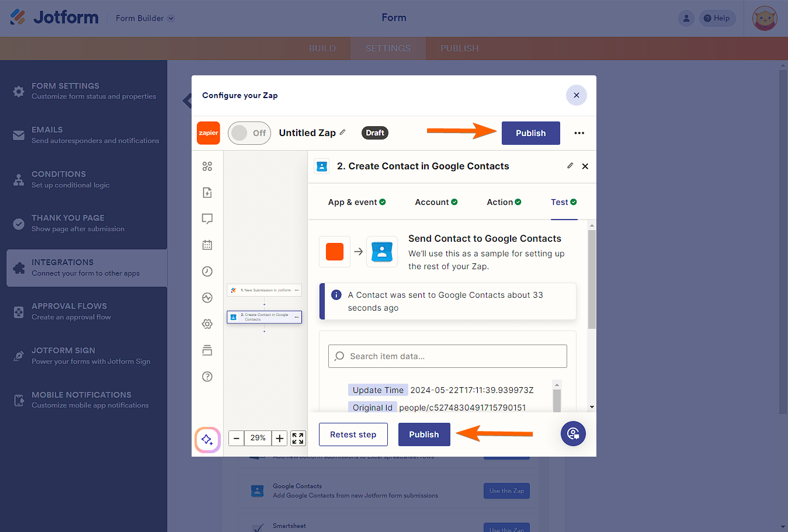Open the comments icon in Zap sidebar

coord(207,219)
